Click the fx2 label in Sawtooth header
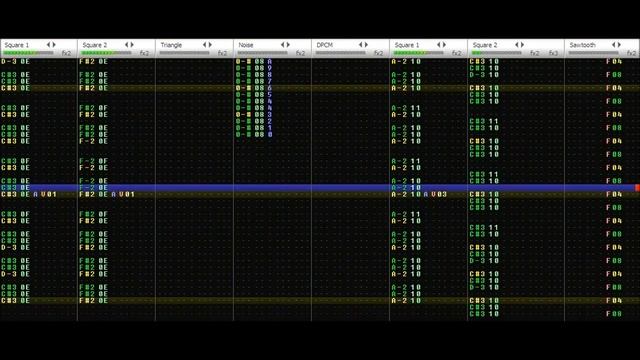The image size is (640, 360). 631,53
